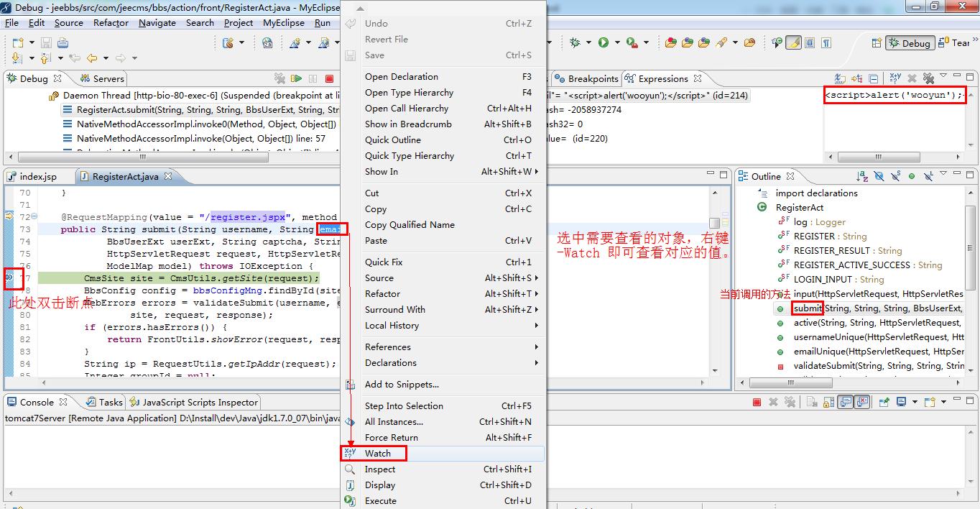Click the green Run icon in toolbar
The height and width of the screenshot is (509, 980).
click(x=604, y=43)
